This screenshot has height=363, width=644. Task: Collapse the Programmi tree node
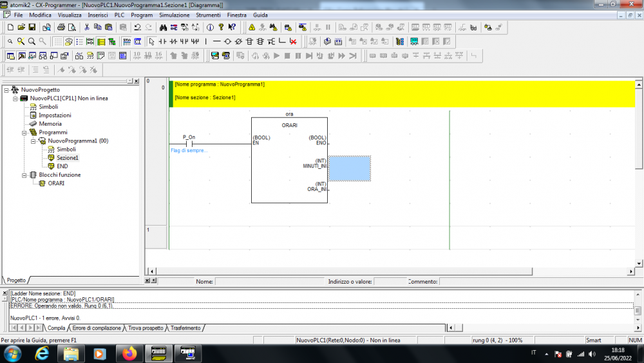[24, 132]
